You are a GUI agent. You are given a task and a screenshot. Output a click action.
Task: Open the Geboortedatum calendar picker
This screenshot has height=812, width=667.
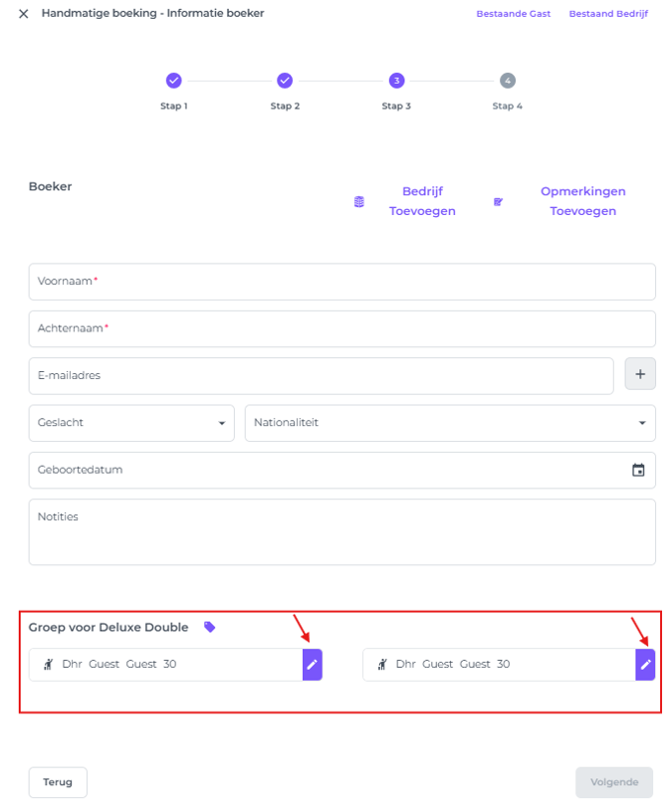(x=638, y=471)
